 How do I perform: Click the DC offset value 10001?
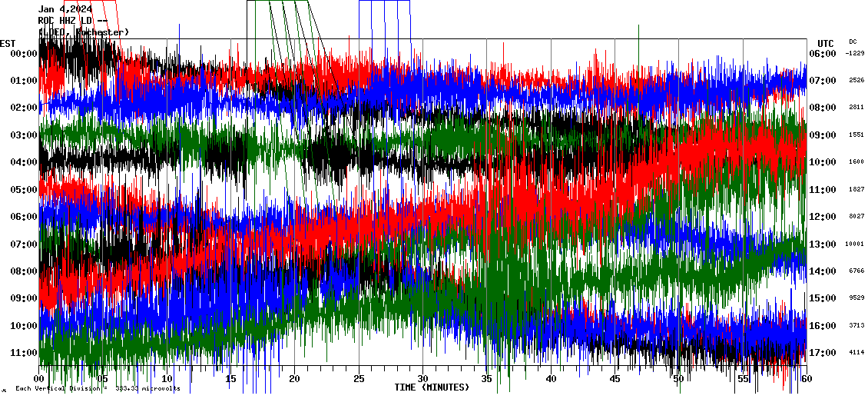pos(855,244)
